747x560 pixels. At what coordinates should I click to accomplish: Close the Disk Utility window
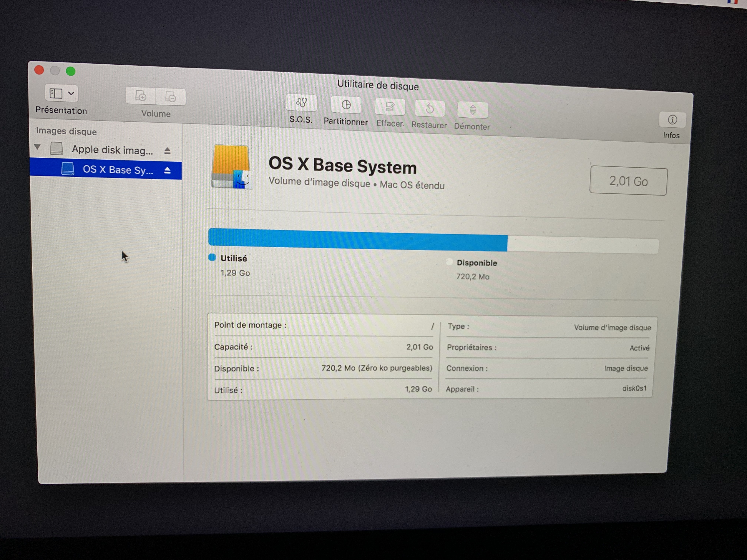pyautogui.click(x=39, y=70)
